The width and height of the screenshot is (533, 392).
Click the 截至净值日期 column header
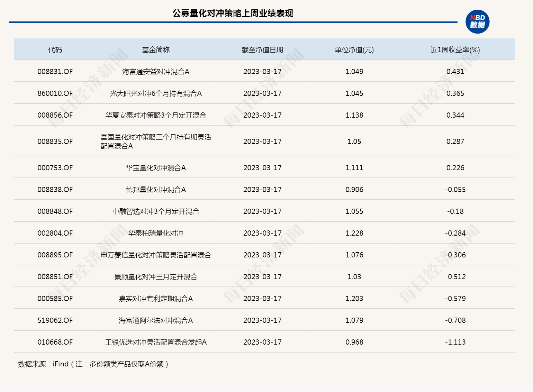pyautogui.click(x=262, y=49)
